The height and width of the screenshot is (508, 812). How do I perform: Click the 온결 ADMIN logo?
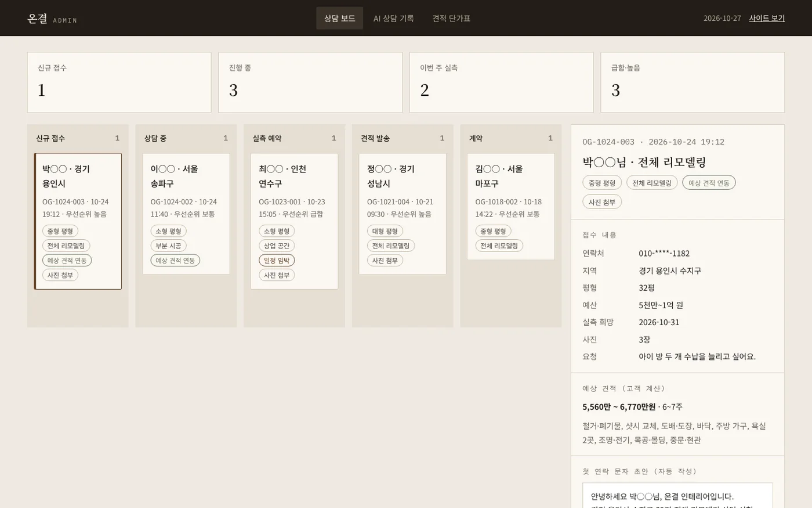pyautogui.click(x=52, y=19)
